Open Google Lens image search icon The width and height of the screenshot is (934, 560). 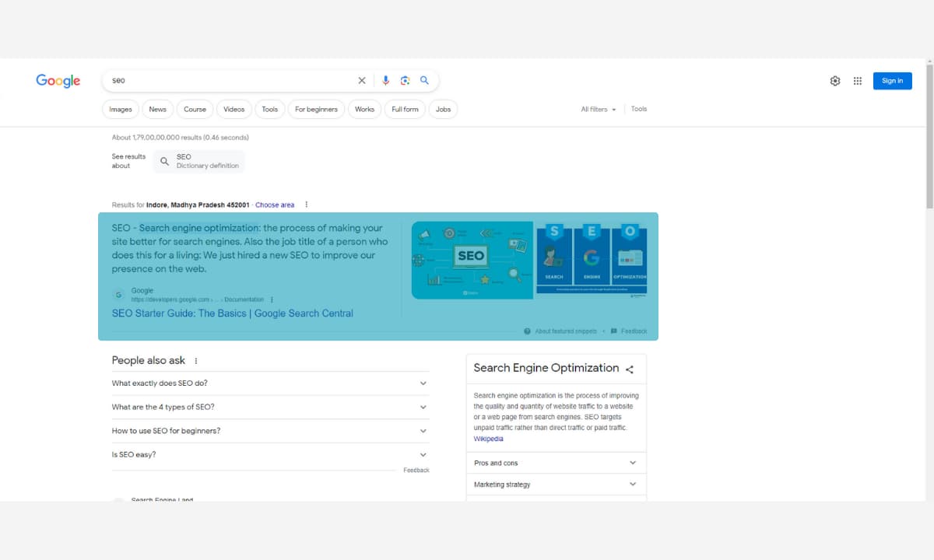point(405,80)
